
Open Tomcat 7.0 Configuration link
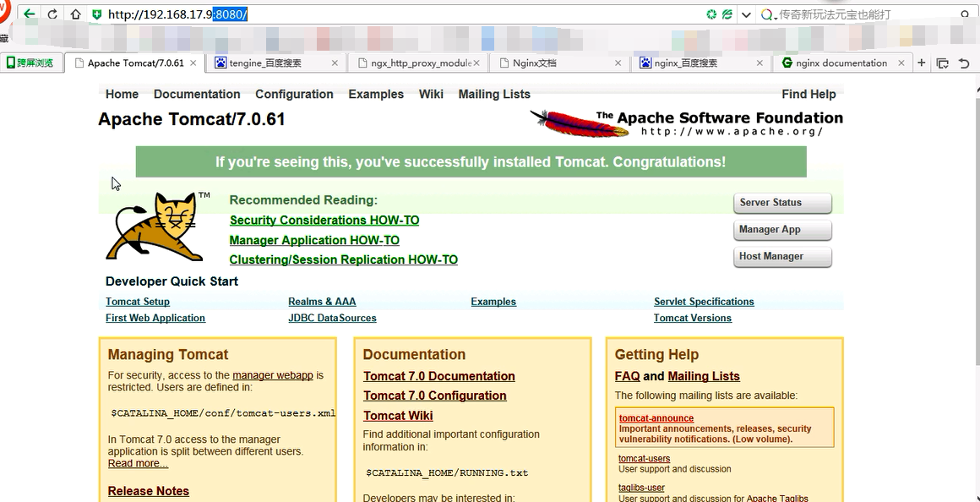click(x=435, y=396)
